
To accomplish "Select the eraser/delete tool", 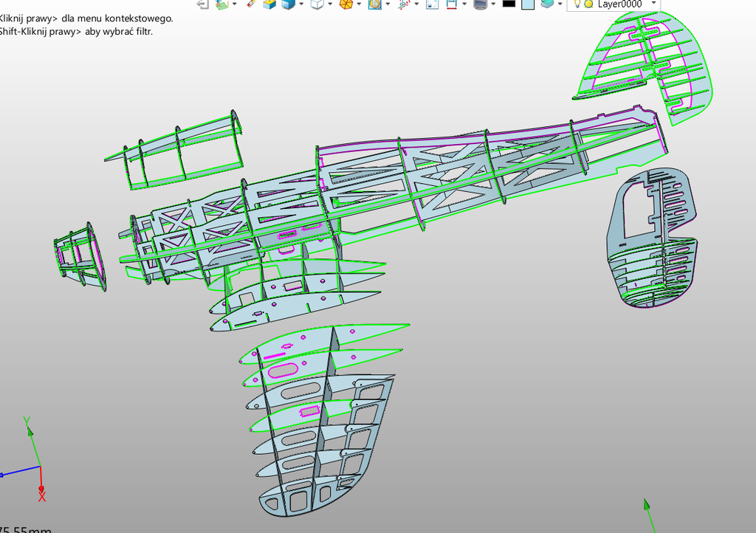I will 252,6.
